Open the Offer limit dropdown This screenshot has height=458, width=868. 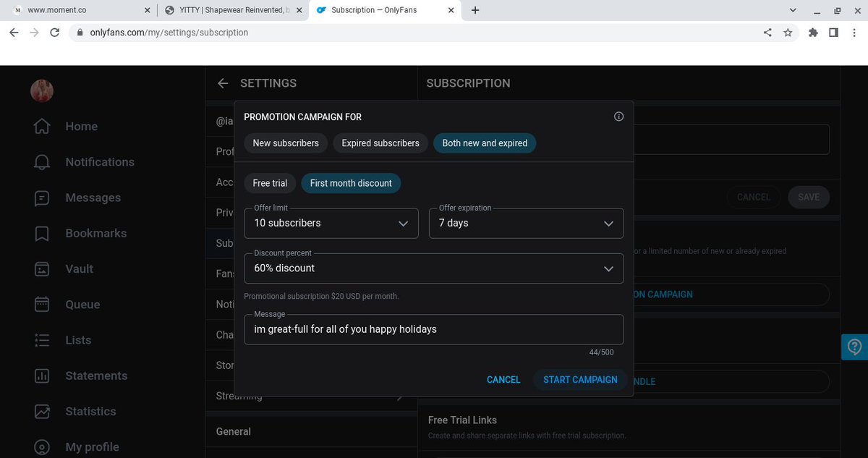(331, 223)
